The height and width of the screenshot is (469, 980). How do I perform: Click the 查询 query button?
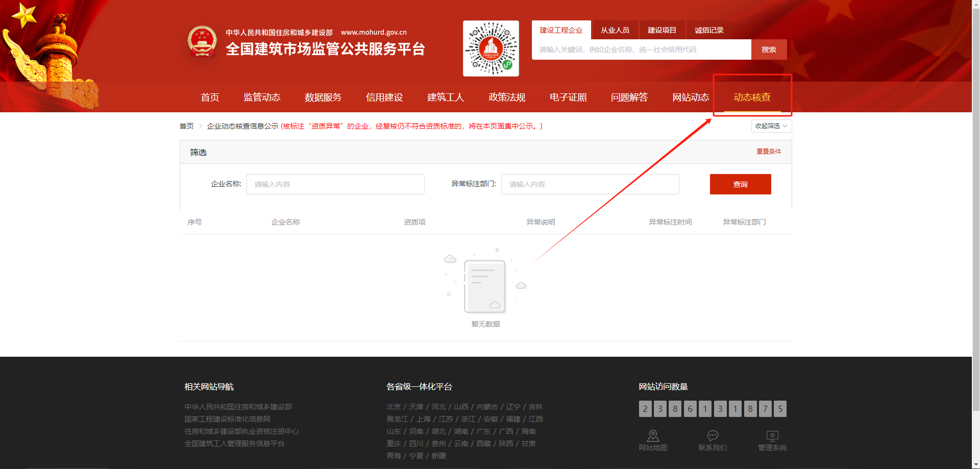740,184
